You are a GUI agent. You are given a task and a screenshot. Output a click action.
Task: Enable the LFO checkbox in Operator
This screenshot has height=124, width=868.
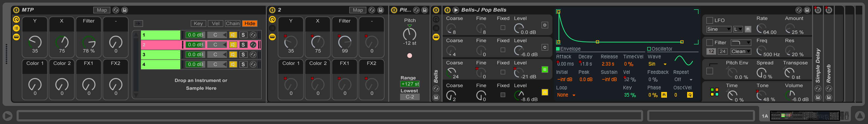(x=709, y=20)
